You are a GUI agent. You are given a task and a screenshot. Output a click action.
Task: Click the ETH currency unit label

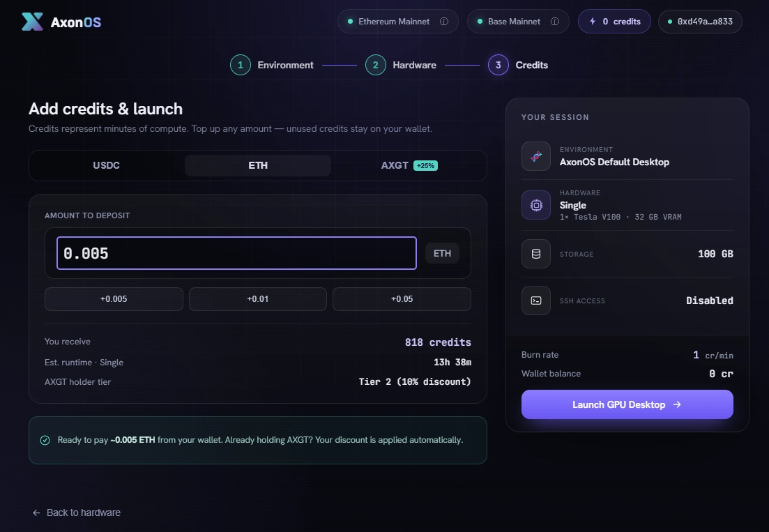(442, 254)
